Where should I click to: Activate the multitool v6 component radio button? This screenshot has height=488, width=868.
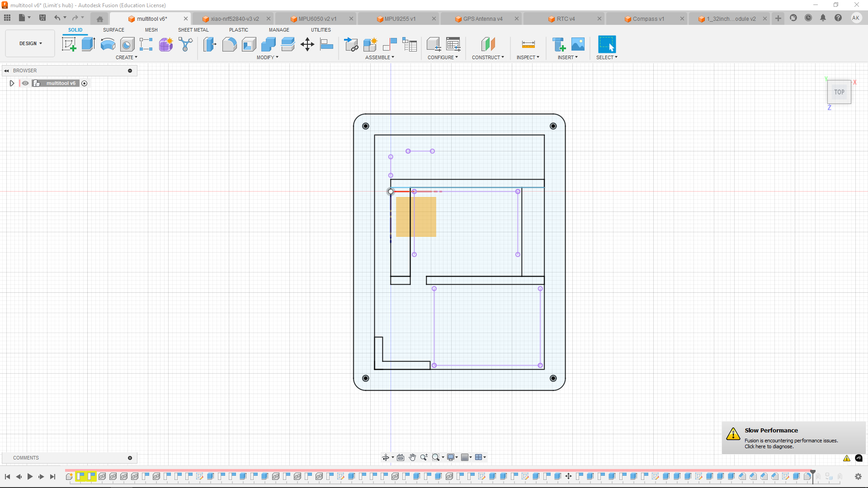point(85,83)
